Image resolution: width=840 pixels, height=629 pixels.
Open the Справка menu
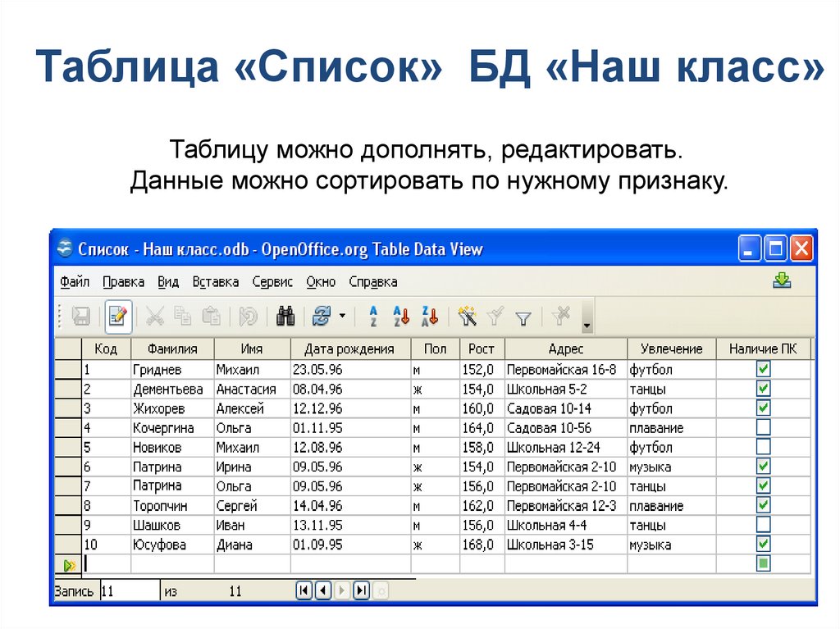coord(373,282)
